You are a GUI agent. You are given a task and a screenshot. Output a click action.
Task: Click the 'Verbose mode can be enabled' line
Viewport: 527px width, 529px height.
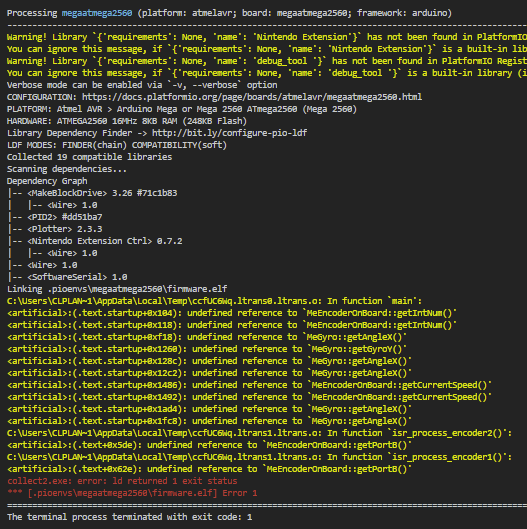[x=142, y=85]
